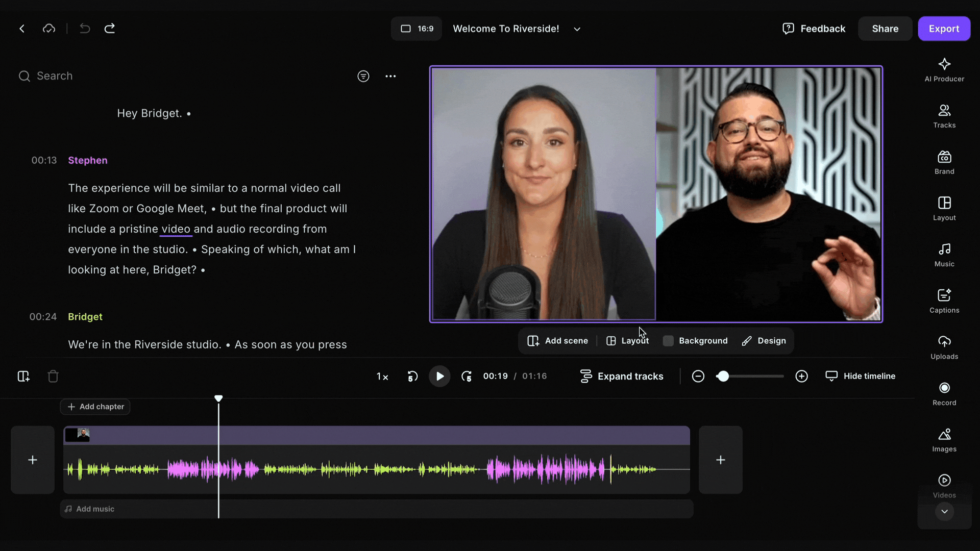Click the Add chapter button
The image size is (980, 551).
pyautogui.click(x=95, y=407)
